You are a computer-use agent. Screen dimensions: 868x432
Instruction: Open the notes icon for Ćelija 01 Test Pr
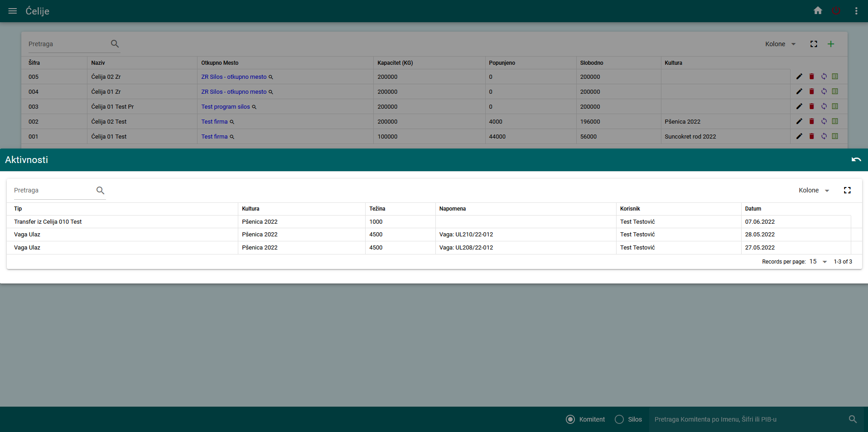tap(836, 106)
